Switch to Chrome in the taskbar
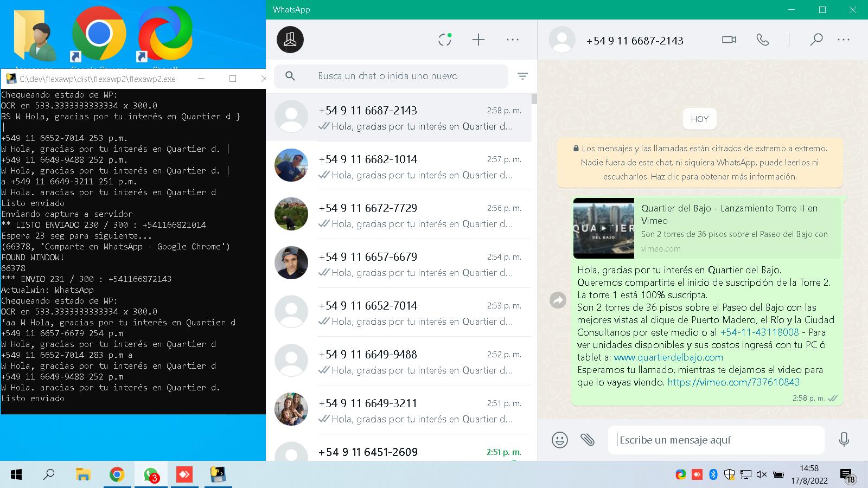Screen dimensions: 868x488 point(117,475)
